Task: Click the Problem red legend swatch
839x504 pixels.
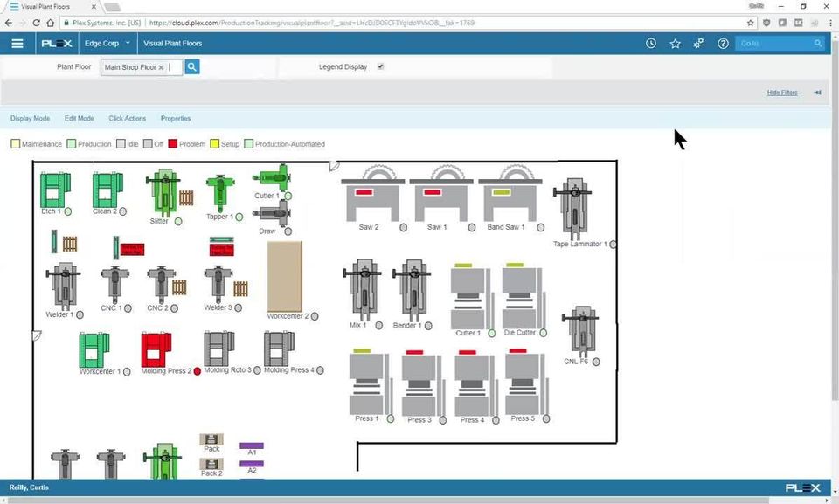Action: point(173,144)
